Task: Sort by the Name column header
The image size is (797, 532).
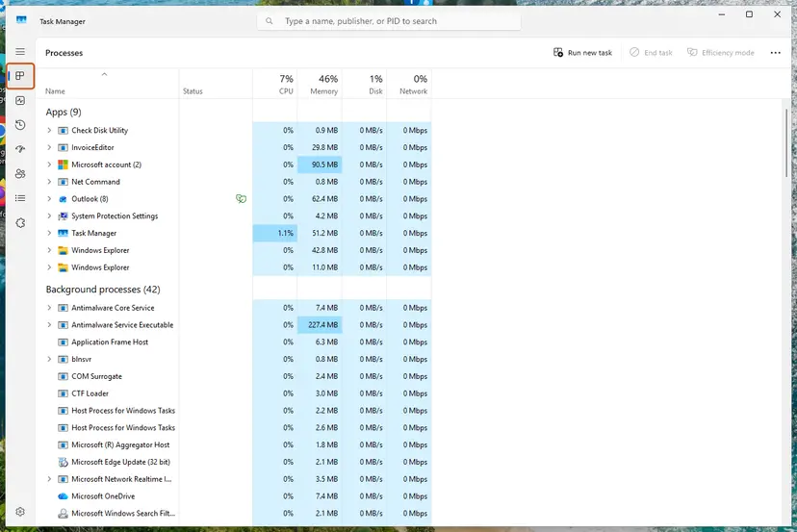Action: point(108,84)
